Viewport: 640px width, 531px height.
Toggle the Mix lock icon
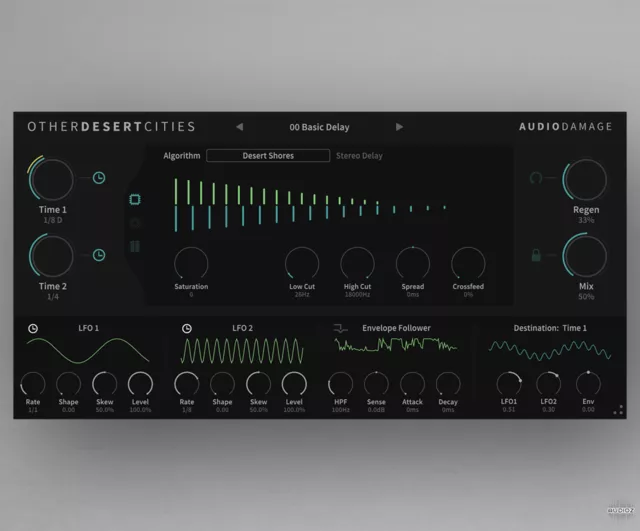pos(537,255)
